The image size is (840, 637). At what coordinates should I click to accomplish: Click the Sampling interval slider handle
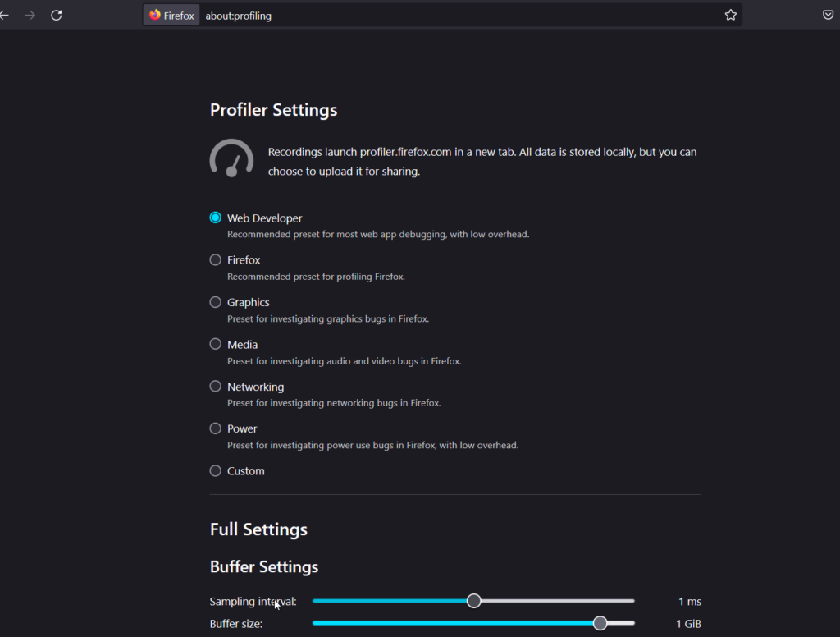[473, 601]
